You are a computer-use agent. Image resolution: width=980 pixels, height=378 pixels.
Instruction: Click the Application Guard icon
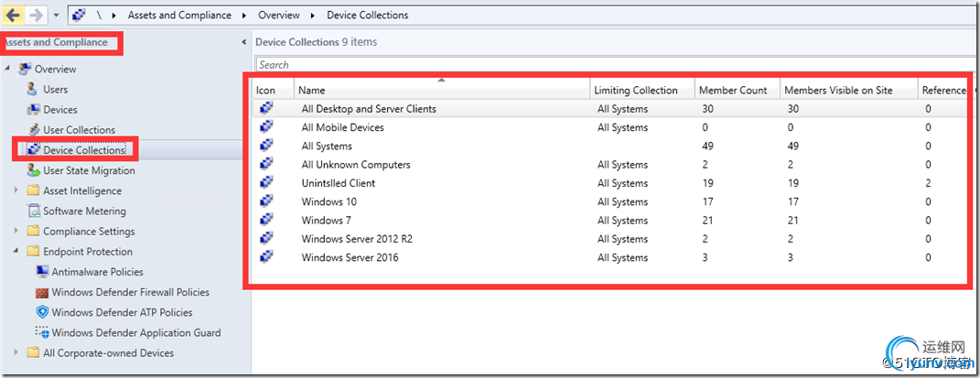[42, 333]
